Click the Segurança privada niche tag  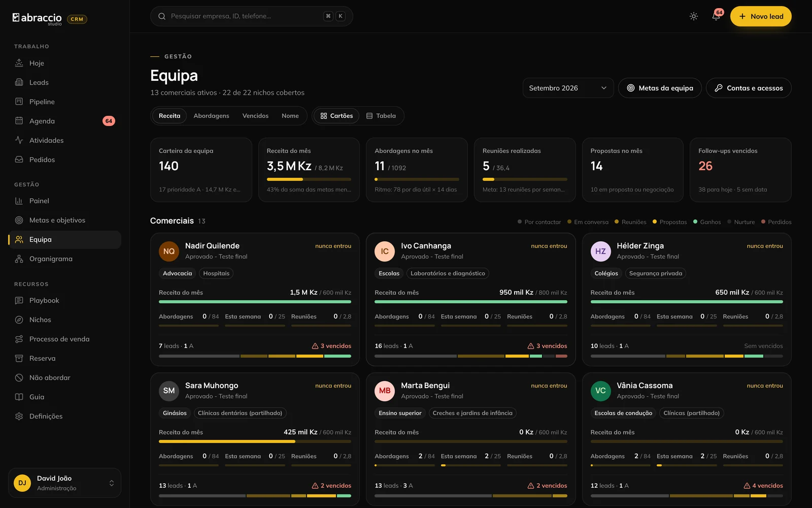click(656, 273)
